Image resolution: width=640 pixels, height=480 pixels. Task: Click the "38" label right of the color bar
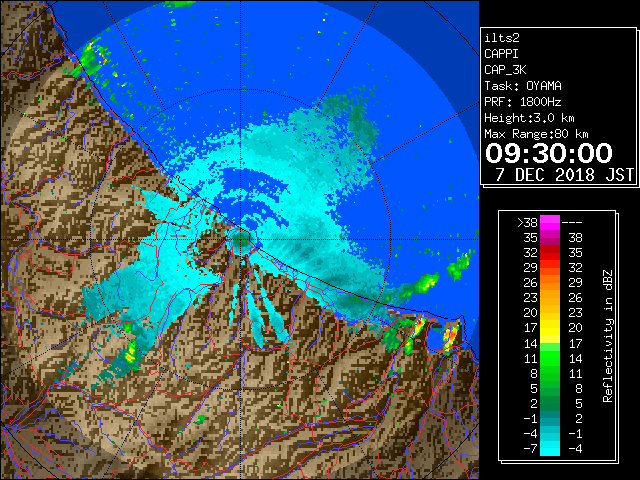pyautogui.click(x=576, y=238)
